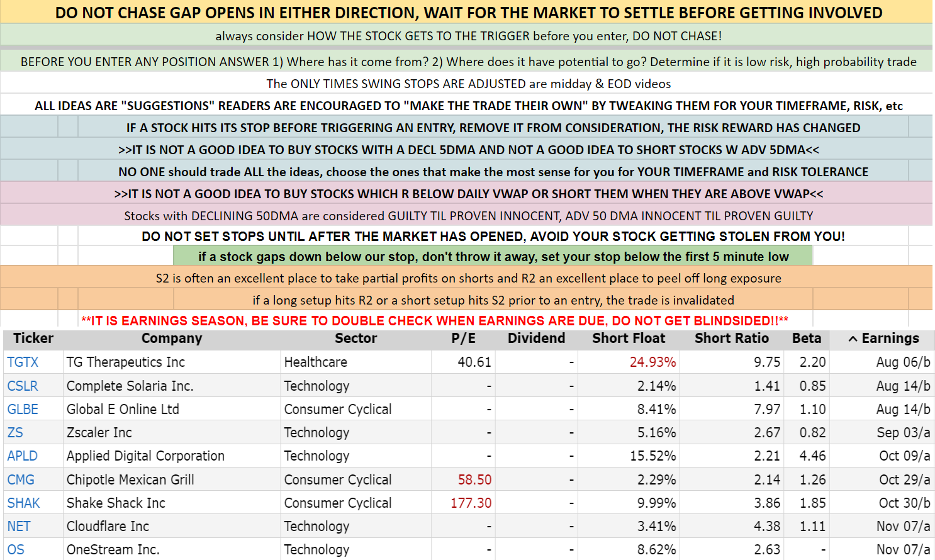Sort by the P/E column header
935x560 pixels.
463,339
